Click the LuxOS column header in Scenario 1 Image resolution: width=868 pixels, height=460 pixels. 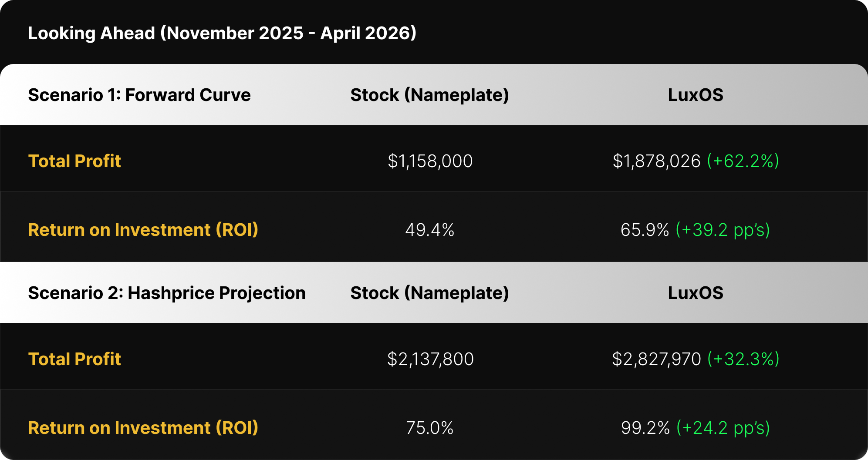click(x=696, y=95)
